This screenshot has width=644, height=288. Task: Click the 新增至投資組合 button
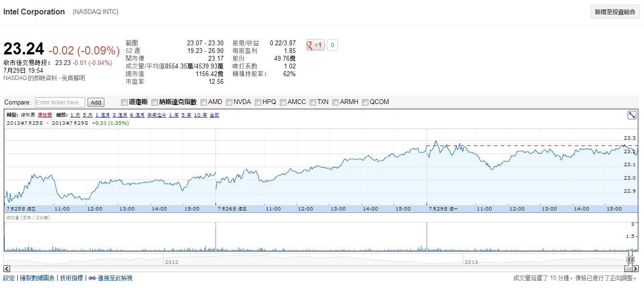(615, 12)
